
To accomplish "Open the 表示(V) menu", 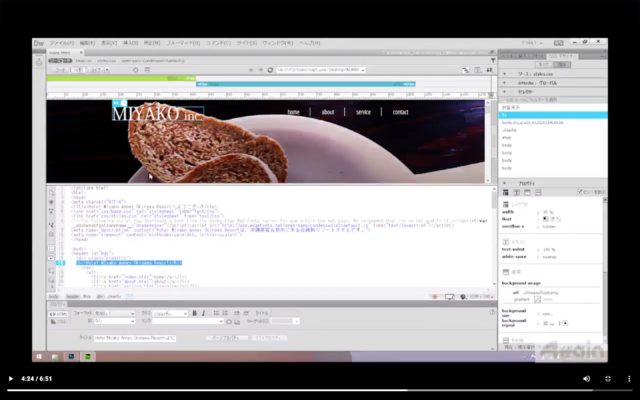I will [x=109, y=43].
